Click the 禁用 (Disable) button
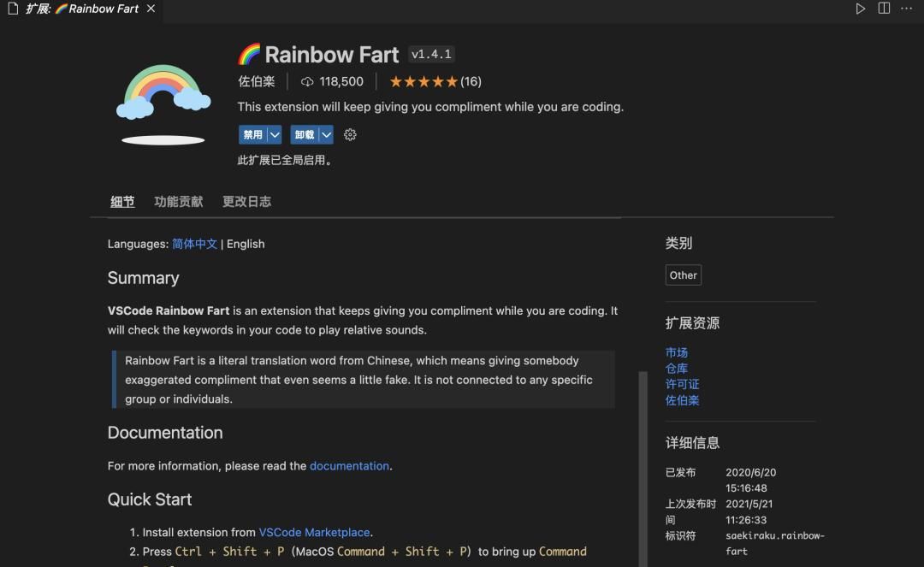This screenshot has width=924, height=567. coord(252,135)
